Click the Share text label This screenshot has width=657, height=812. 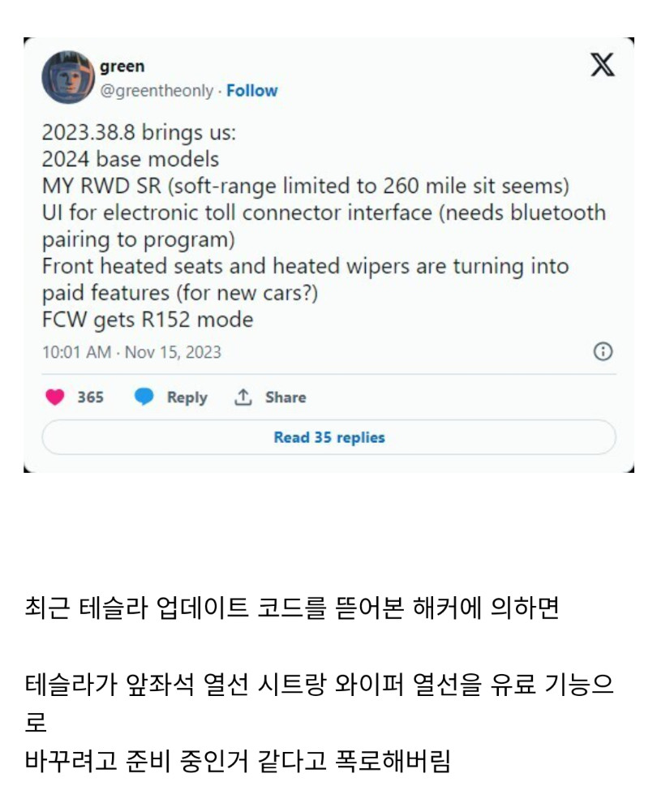tap(286, 397)
